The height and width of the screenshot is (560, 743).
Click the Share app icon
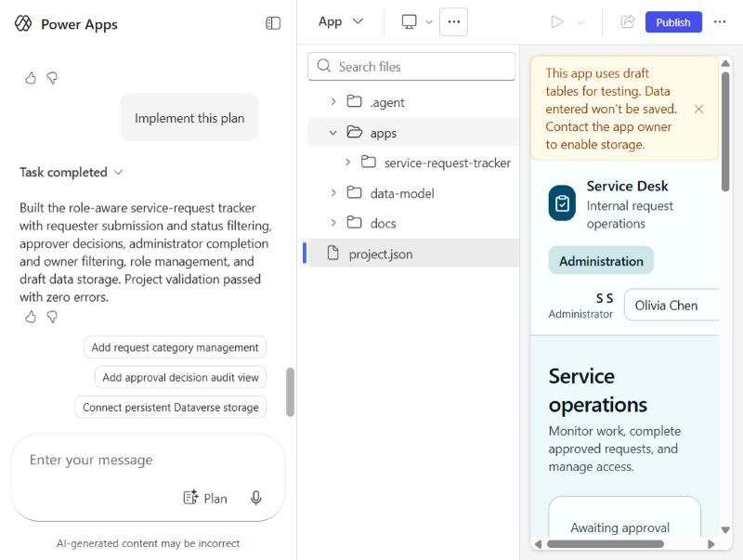[628, 21]
